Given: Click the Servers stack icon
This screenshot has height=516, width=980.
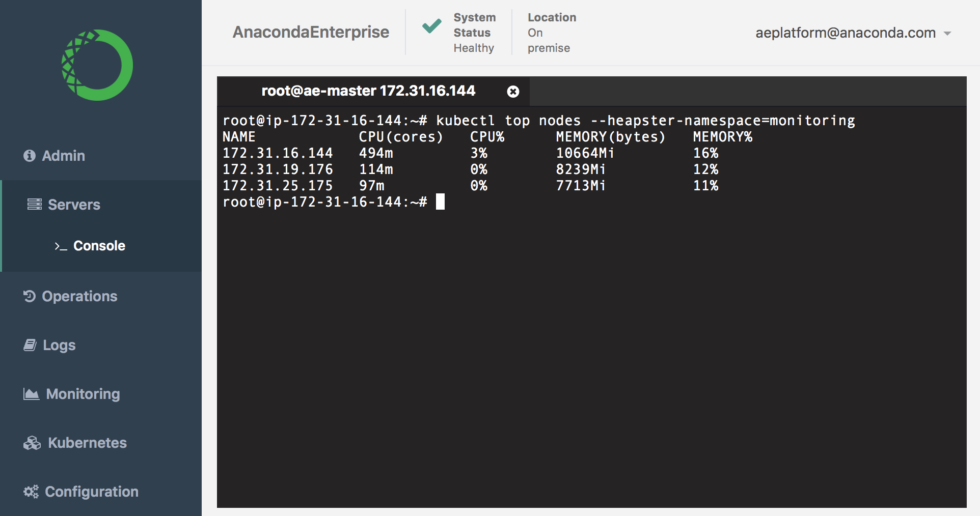Looking at the screenshot, I should (35, 205).
